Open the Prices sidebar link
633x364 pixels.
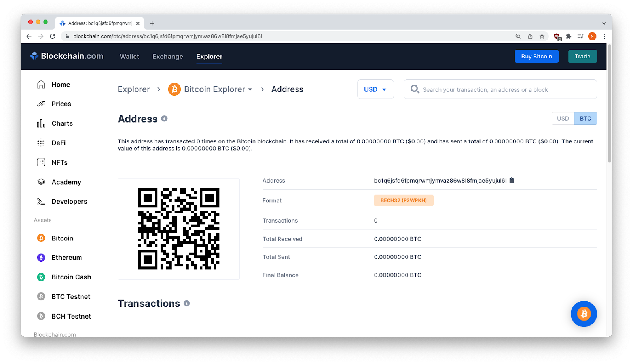(x=61, y=104)
